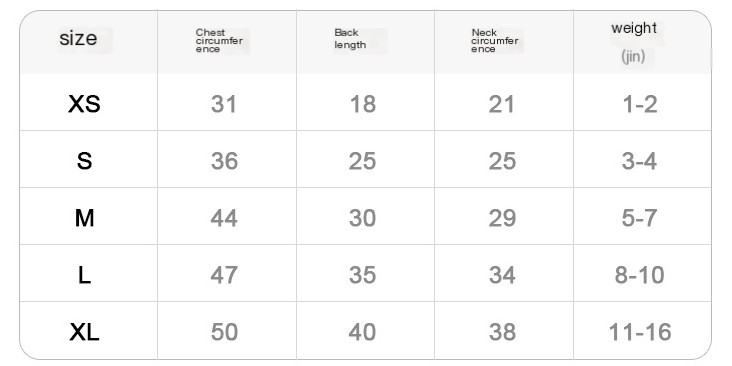The height and width of the screenshot is (366, 732).
Task: Click the Neck circumference header
Action: coord(494,41)
